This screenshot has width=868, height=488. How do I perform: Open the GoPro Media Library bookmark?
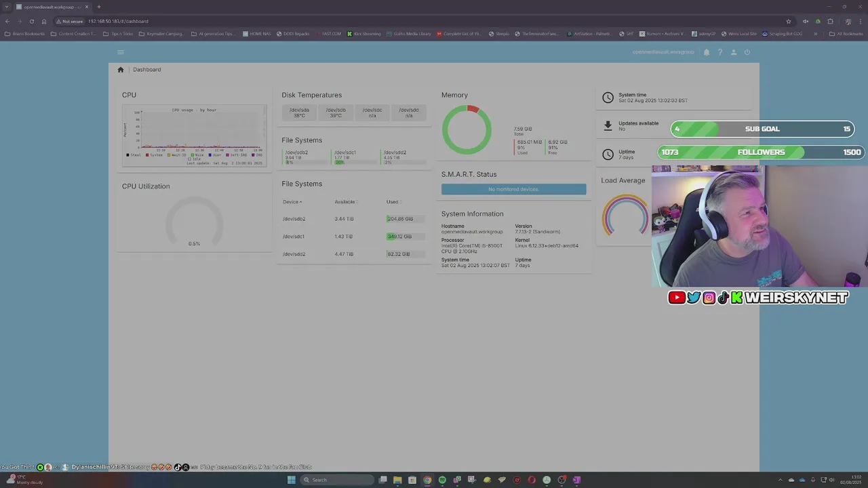pos(409,34)
